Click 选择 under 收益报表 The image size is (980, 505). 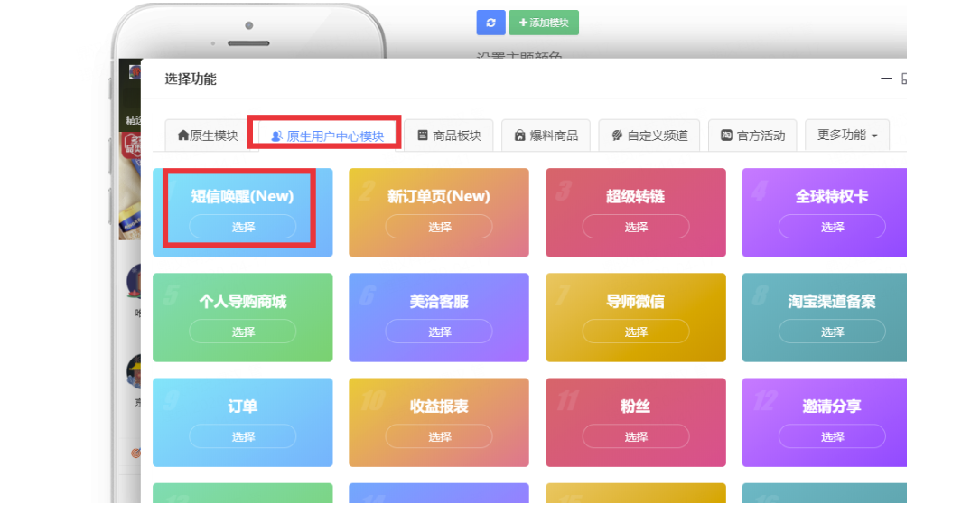439,437
